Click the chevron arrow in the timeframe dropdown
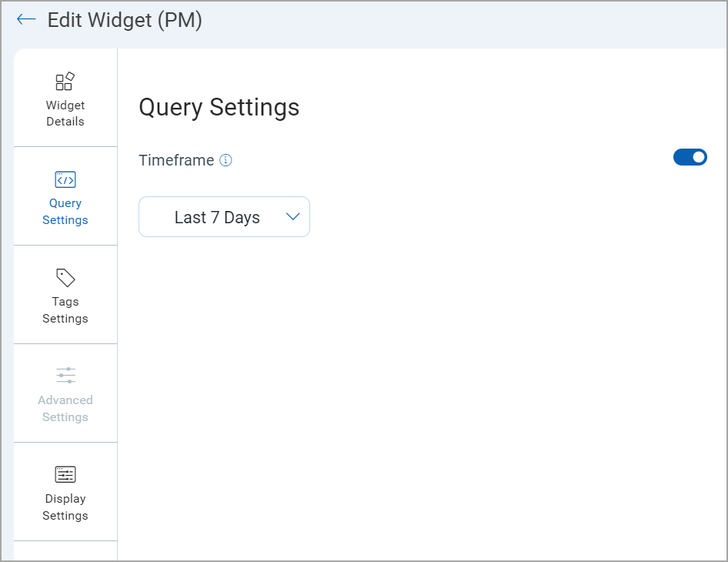The width and height of the screenshot is (728, 562). tap(292, 217)
